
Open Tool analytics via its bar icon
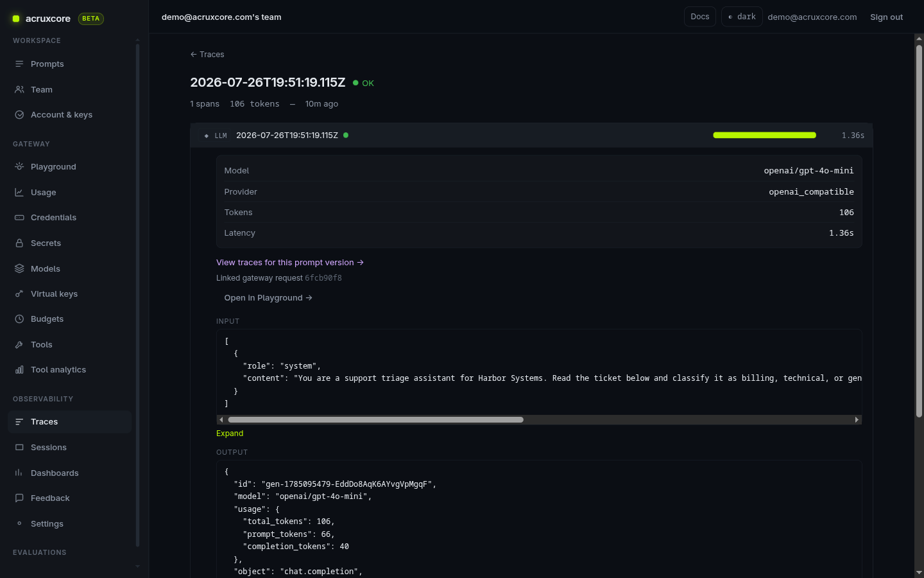click(19, 370)
